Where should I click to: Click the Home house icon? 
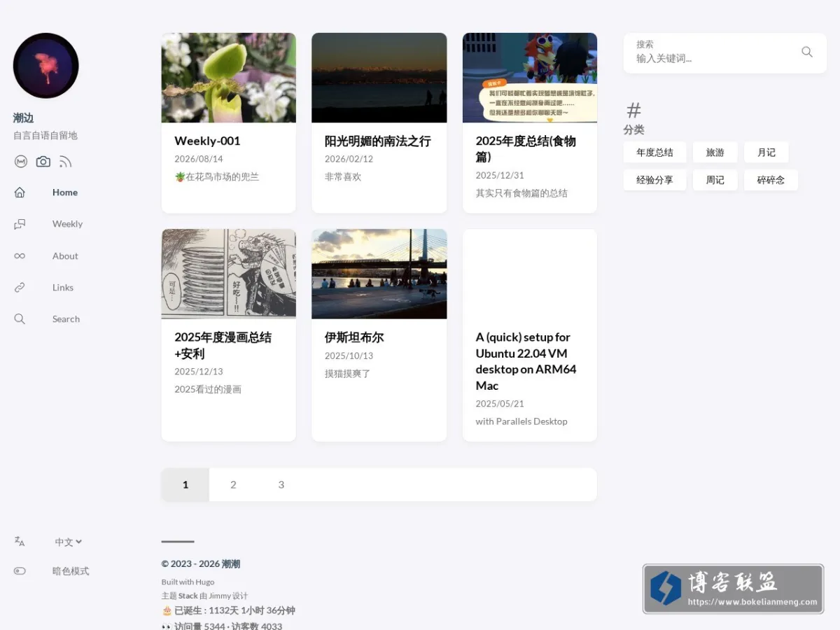coord(20,192)
